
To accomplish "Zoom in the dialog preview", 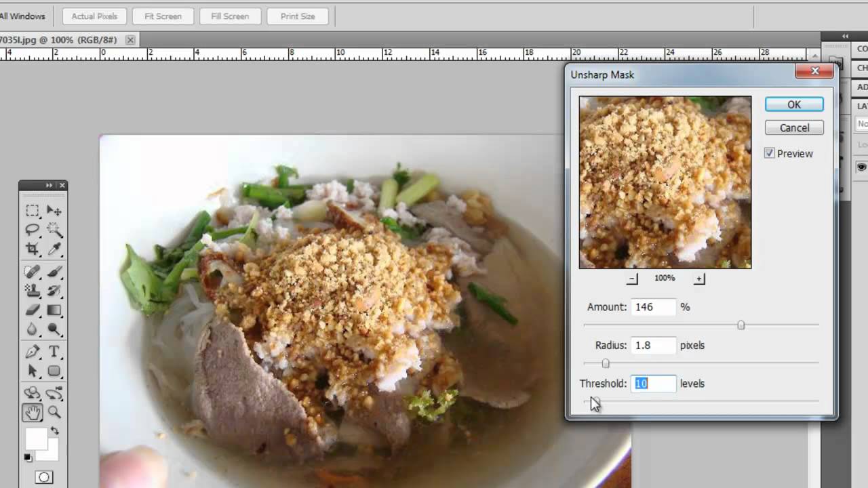I will point(699,279).
